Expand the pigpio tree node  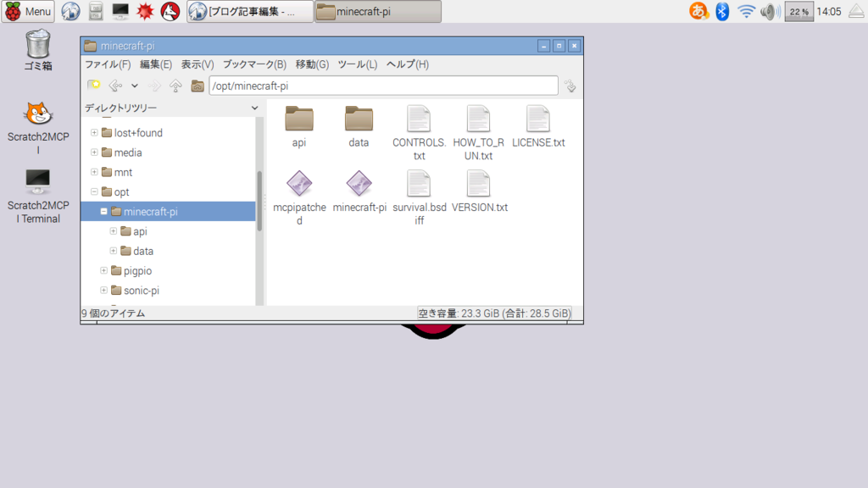coord(103,270)
